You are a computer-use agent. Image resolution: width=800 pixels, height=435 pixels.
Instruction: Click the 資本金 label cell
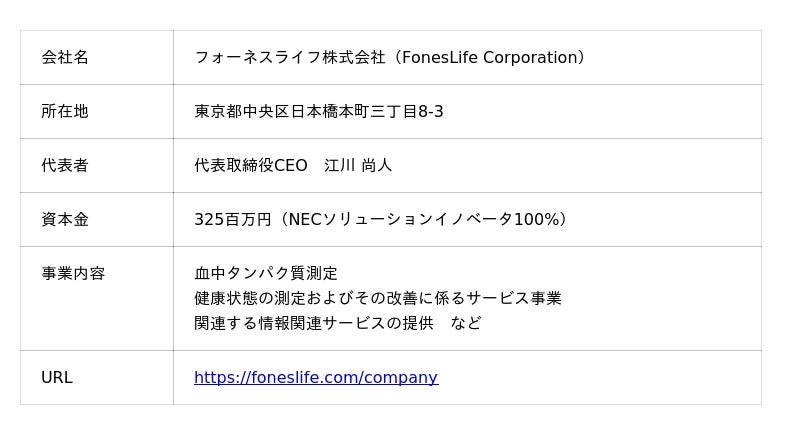[65, 220]
